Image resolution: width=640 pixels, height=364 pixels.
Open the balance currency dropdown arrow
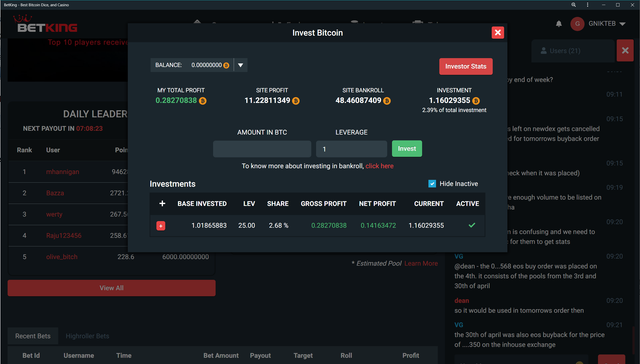pos(240,65)
